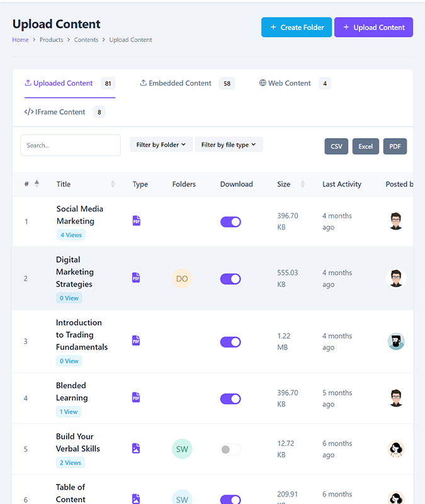Image resolution: width=425 pixels, height=504 pixels.
Task: Open the IFrame Content tab
Action: tap(55, 112)
